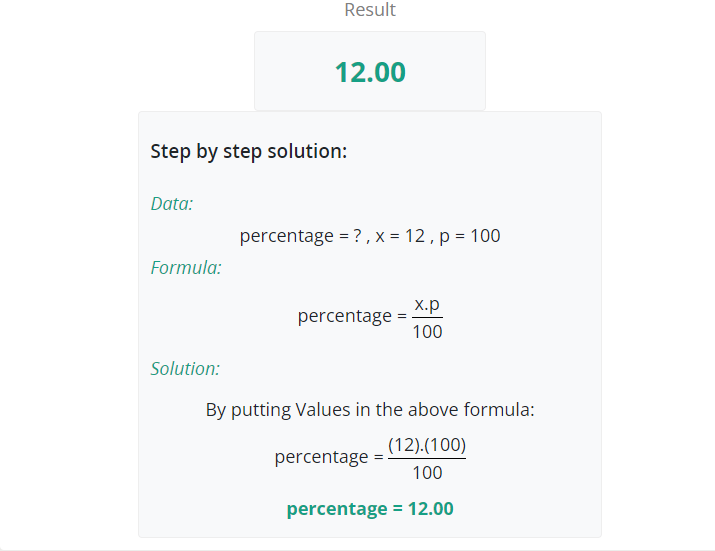Click the equals sign before the solution fraction
Viewport: 715px width, 551px height.
[x=378, y=457]
